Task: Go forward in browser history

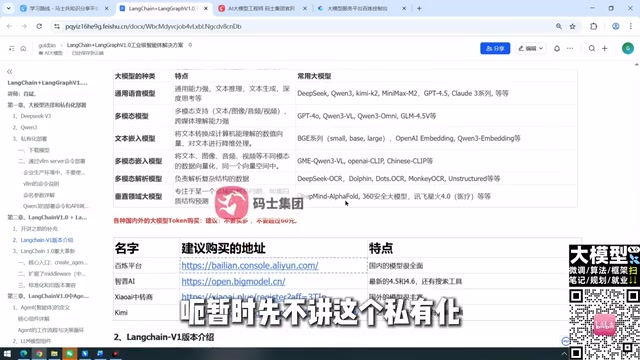Action: 24,26
